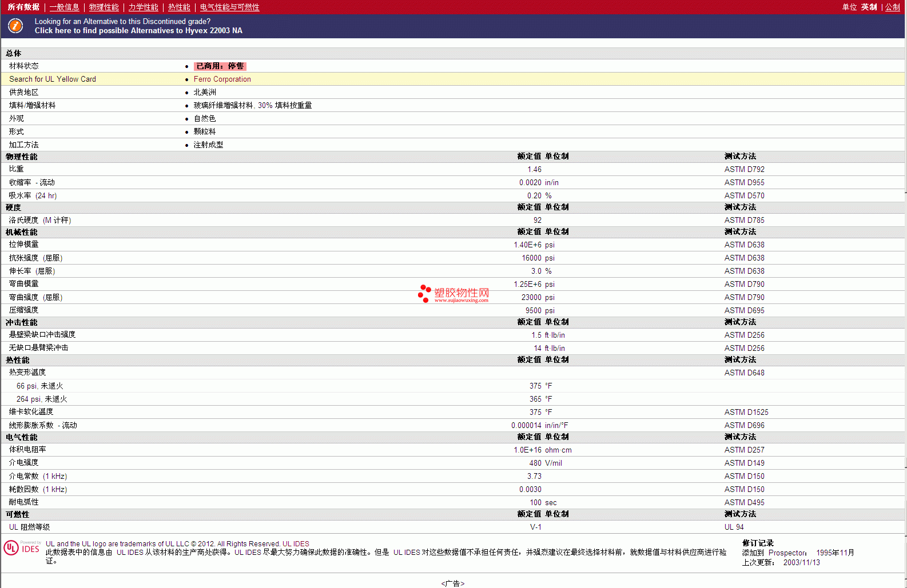Click 热变形温度 row label
Image resolution: width=907 pixels, height=588 pixels.
(x=27, y=373)
